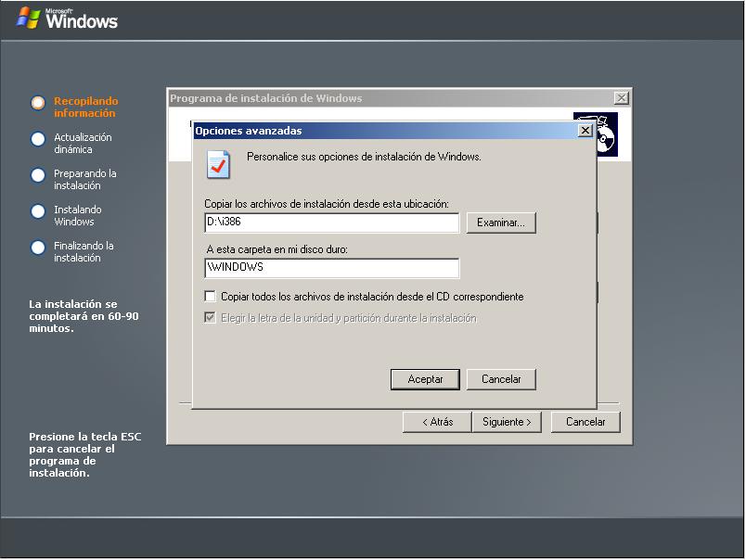Click the Recopilando información label
The image size is (746, 560).
pos(85,107)
